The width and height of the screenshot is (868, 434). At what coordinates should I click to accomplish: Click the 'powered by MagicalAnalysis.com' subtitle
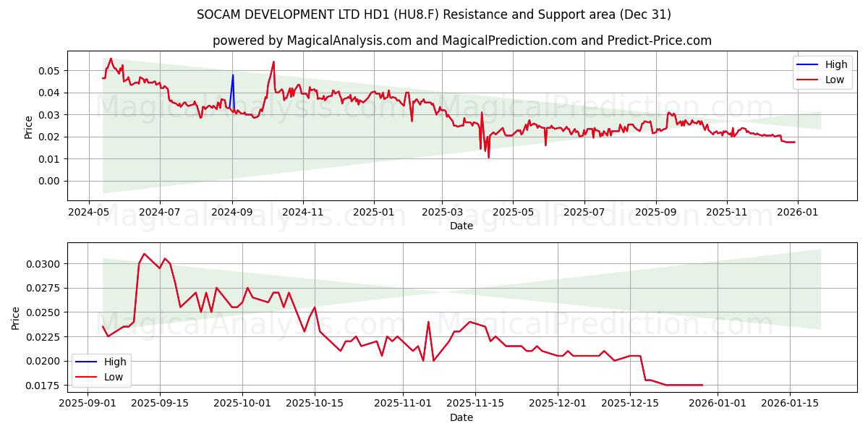pos(461,41)
